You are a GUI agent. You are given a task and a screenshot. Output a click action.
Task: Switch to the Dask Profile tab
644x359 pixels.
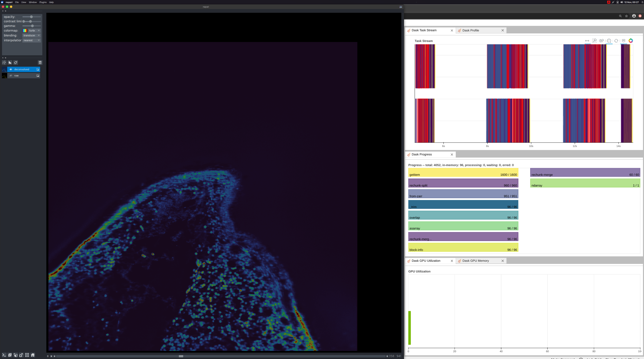point(471,30)
